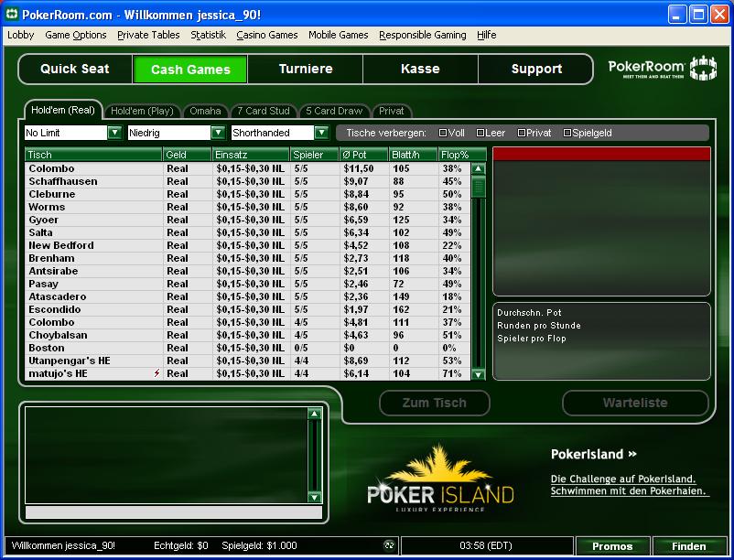Open the Lobby menu
Viewport: 734px width, 560px height.
pos(21,35)
